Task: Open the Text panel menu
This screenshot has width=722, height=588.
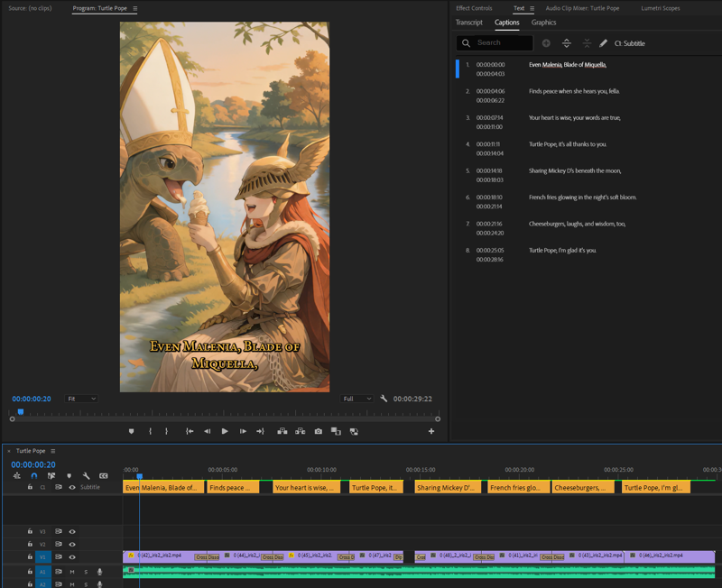Action: (532, 8)
